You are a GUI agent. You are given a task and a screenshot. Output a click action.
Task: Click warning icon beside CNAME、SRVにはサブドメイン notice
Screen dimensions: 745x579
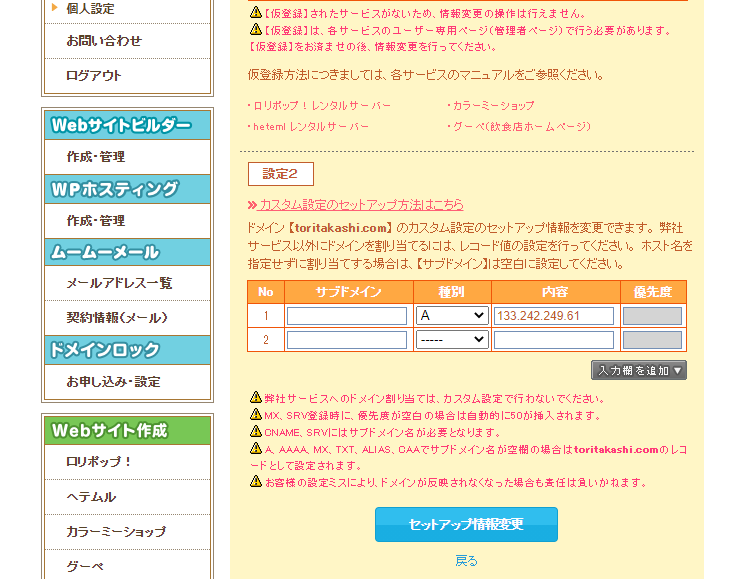click(x=256, y=431)
